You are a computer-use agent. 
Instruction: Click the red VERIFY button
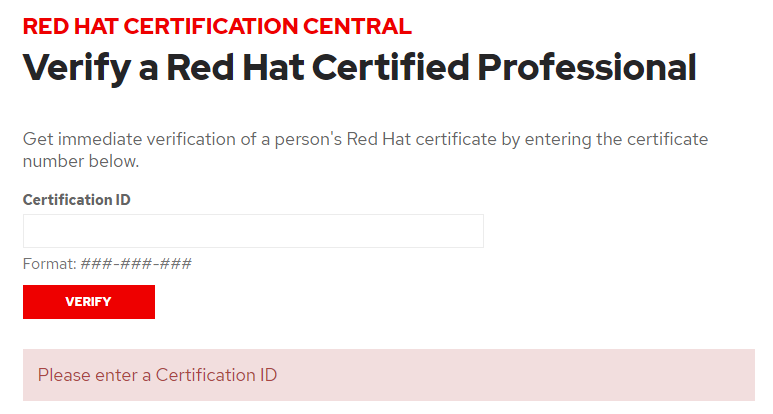tap(89, 302)
